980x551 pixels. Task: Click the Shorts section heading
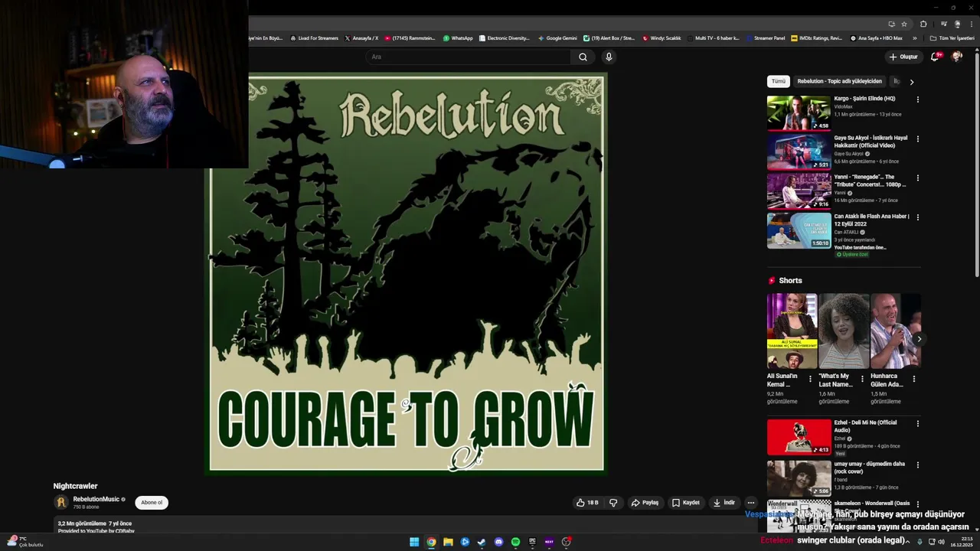790,281
